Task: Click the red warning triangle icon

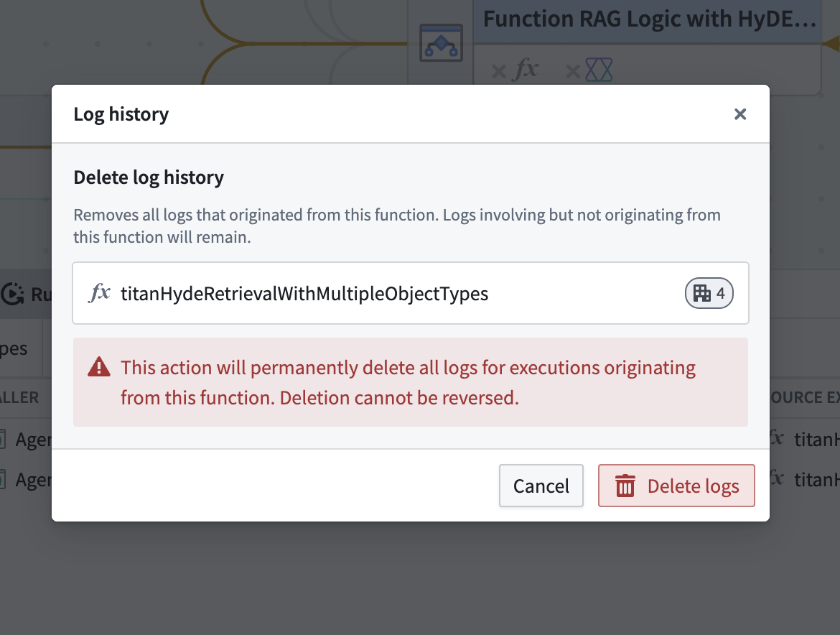Action: point(99,367)
